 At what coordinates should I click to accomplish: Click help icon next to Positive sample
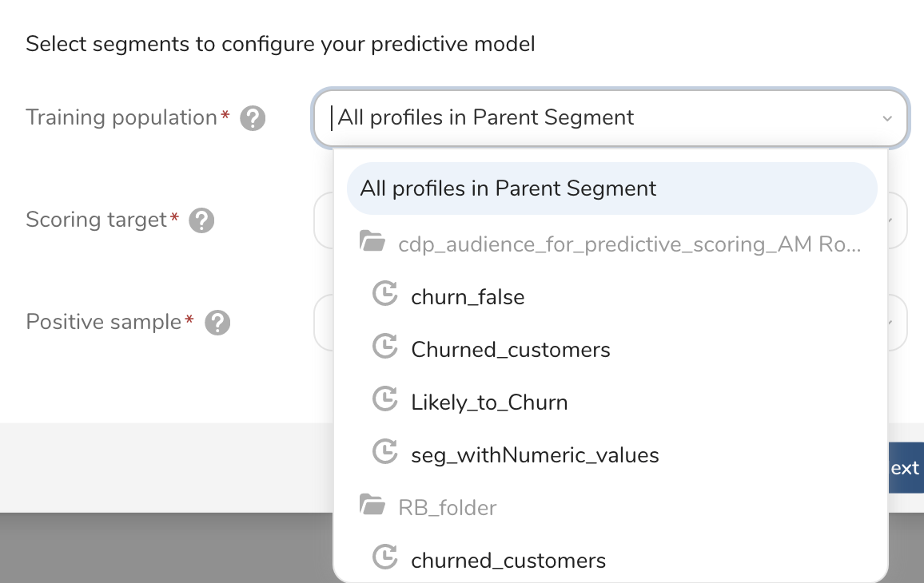[x=217, y=323]
